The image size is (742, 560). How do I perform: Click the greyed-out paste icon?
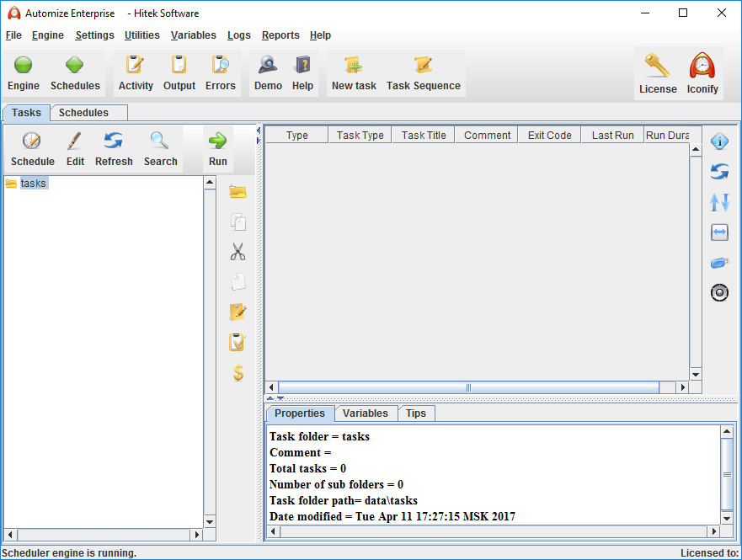(x=238, y=282)
